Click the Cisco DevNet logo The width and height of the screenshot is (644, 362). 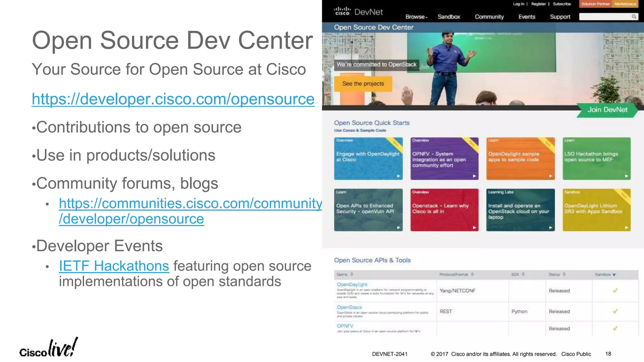(358, 12)
